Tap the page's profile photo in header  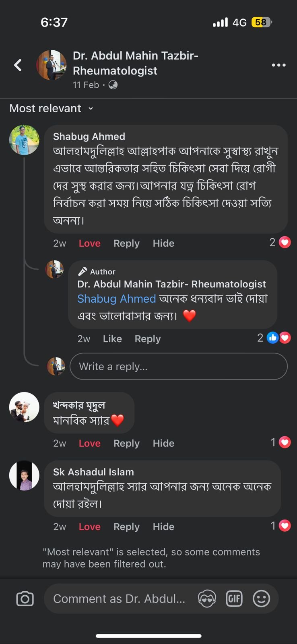pyautogui.click(x=52, y=65)
